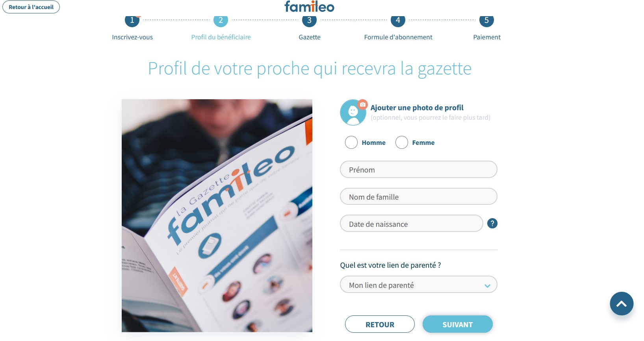Go to the Formule d'abonnement step label

(398, 37)
